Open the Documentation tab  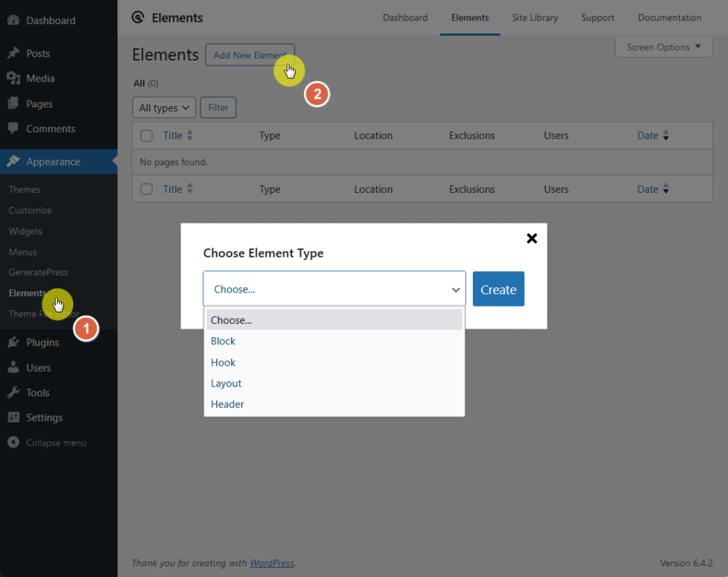click(670, 18)
